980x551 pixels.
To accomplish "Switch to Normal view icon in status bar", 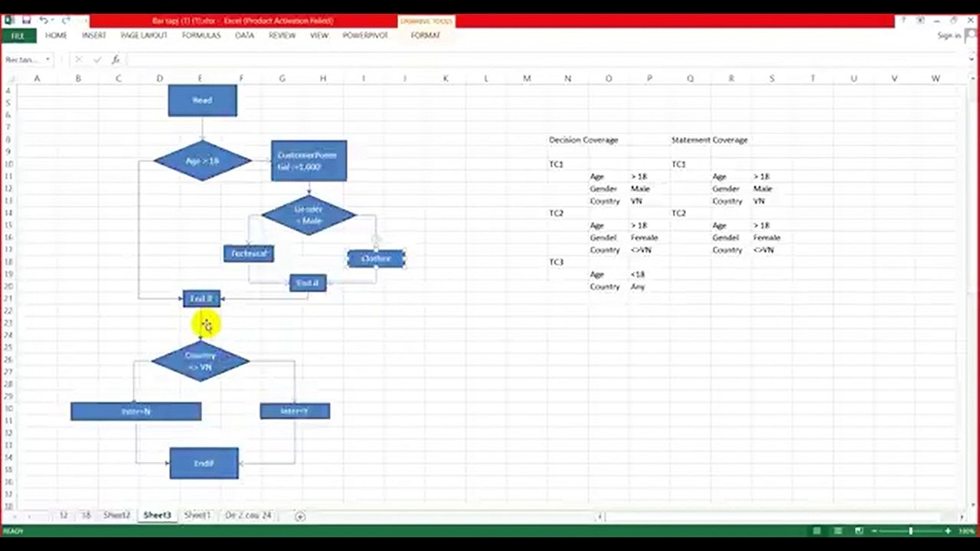I will (817, 531).
